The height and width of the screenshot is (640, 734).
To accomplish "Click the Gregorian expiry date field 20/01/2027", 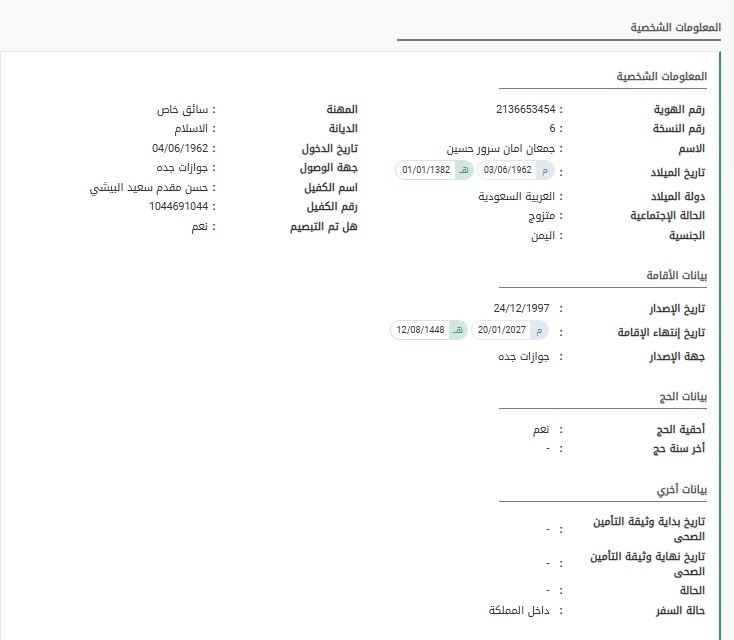I will pos(503,329).
